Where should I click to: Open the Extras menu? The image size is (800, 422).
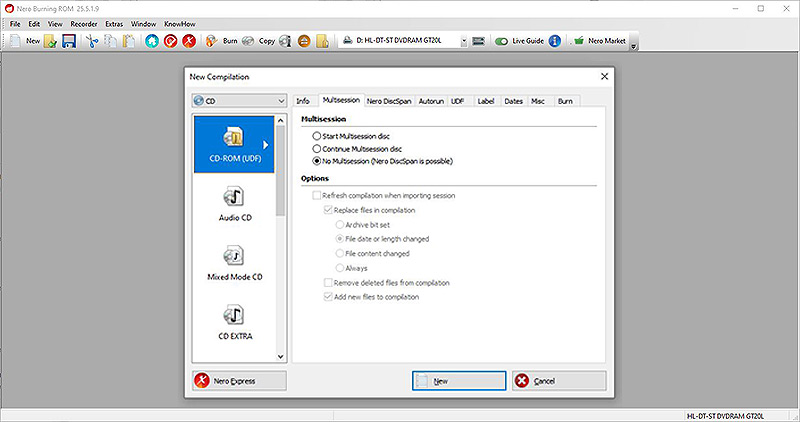click(114, 24)
